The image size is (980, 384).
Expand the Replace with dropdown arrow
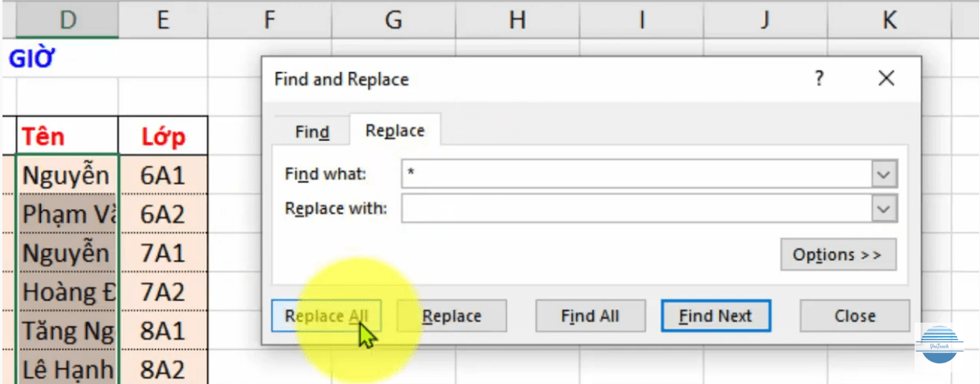(885, 208)
